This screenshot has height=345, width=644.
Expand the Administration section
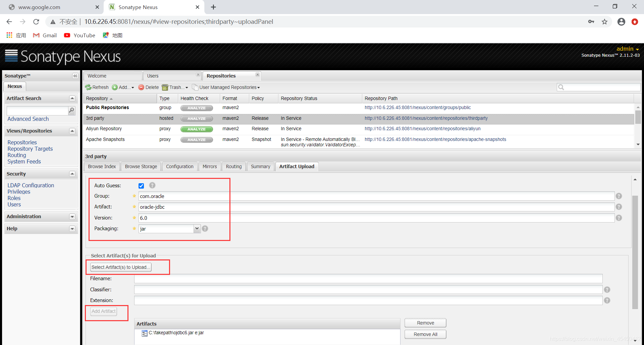click(x=72, y=217)
